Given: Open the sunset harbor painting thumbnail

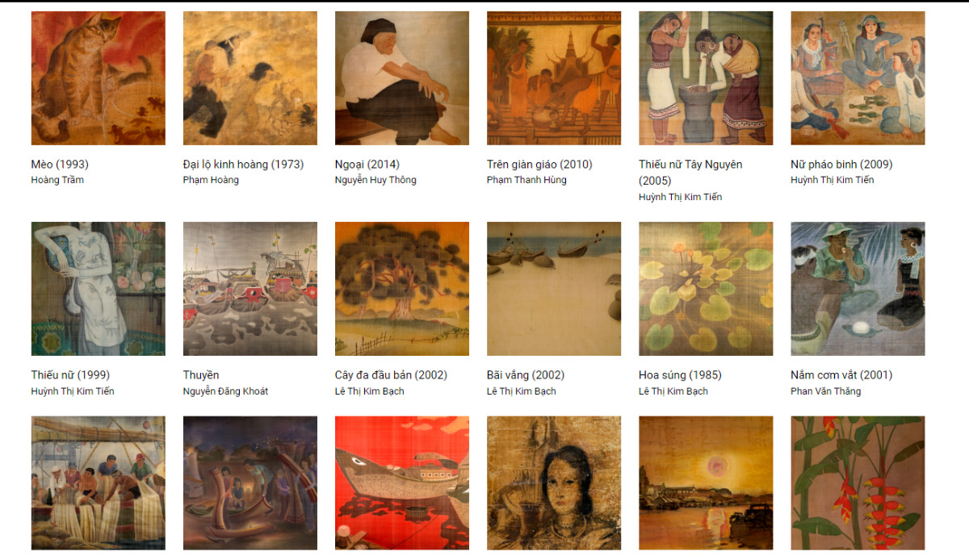Looking at the screenshot, I should point(706,483).
